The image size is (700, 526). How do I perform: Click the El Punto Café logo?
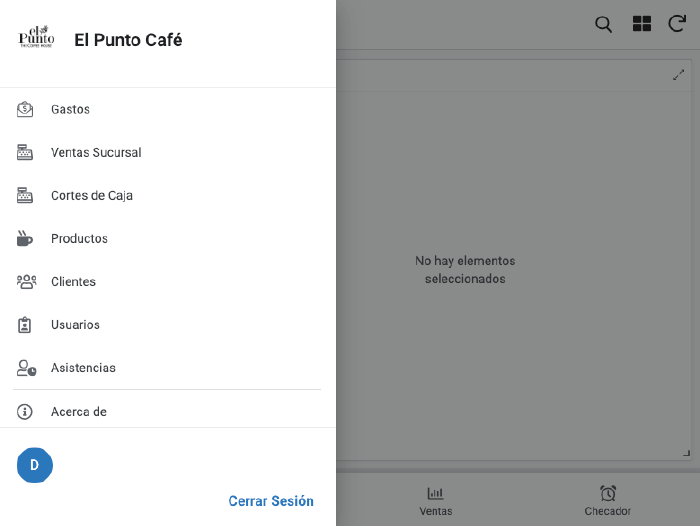(x=37, y=38)
